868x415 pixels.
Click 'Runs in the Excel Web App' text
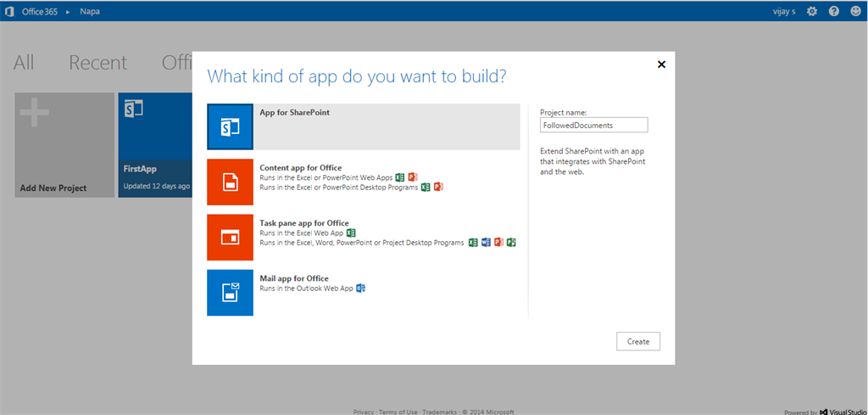(301, 233)
